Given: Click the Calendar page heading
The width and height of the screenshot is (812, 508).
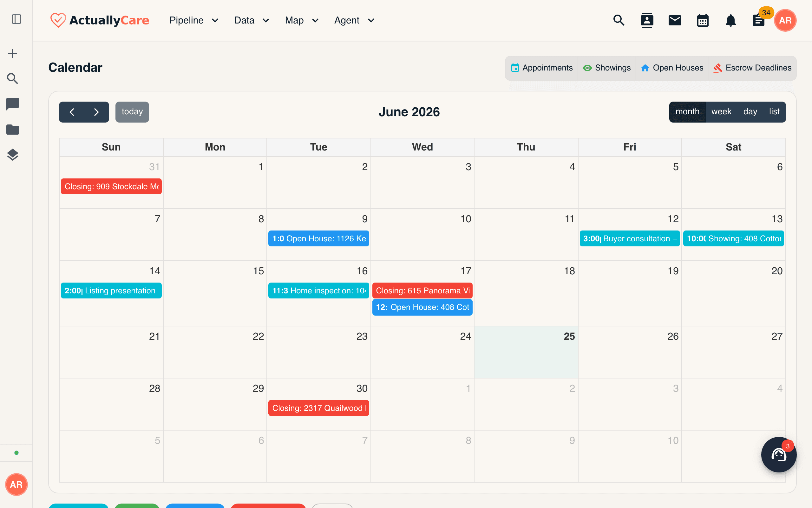Looking at the screenshot, I should (75, 68).
